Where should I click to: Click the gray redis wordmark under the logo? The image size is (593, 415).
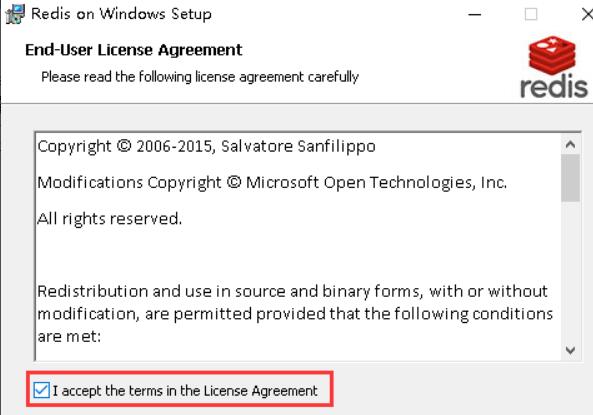point(554,87)
